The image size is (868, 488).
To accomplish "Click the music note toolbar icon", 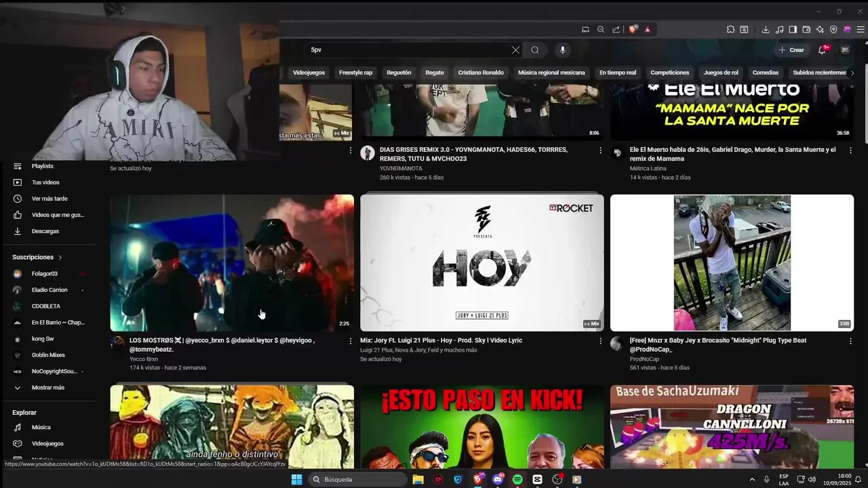I will click(x=779, y=29).
